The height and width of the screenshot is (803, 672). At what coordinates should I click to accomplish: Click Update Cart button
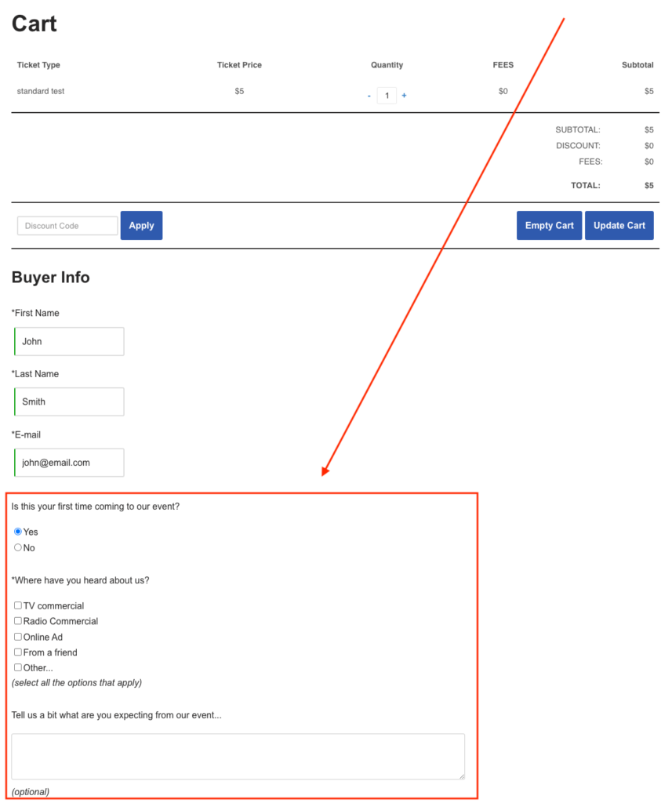point(619,225)
